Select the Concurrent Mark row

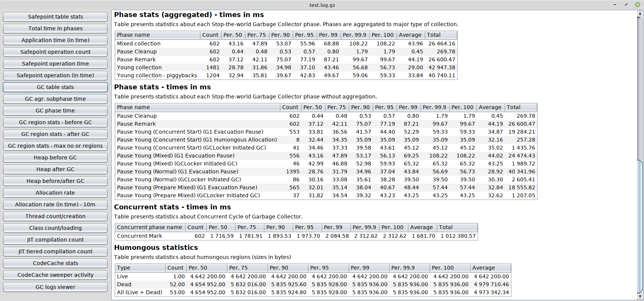point(296,236)
